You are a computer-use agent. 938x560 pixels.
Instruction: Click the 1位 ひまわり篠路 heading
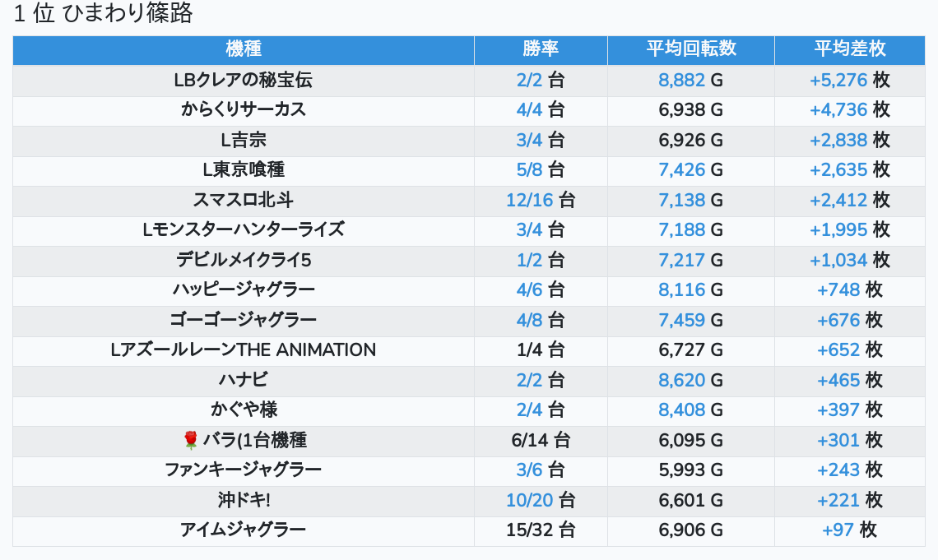[103, 14]
